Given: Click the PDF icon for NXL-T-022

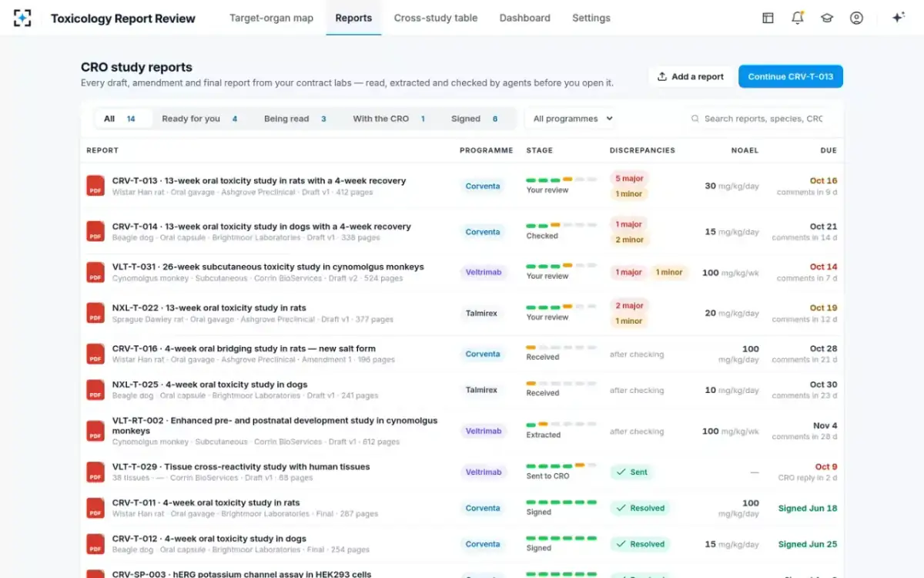Looking at the screenshot, I should (x=95, y=313).
